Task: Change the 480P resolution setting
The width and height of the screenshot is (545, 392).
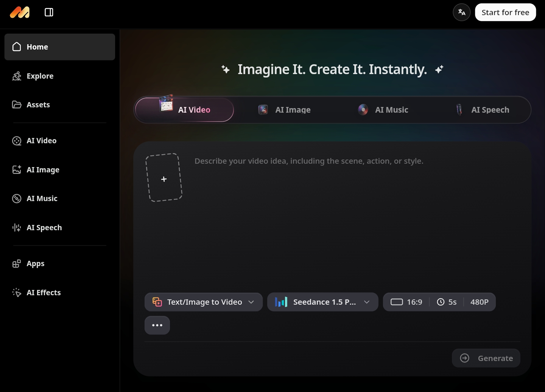Action: 480,302
